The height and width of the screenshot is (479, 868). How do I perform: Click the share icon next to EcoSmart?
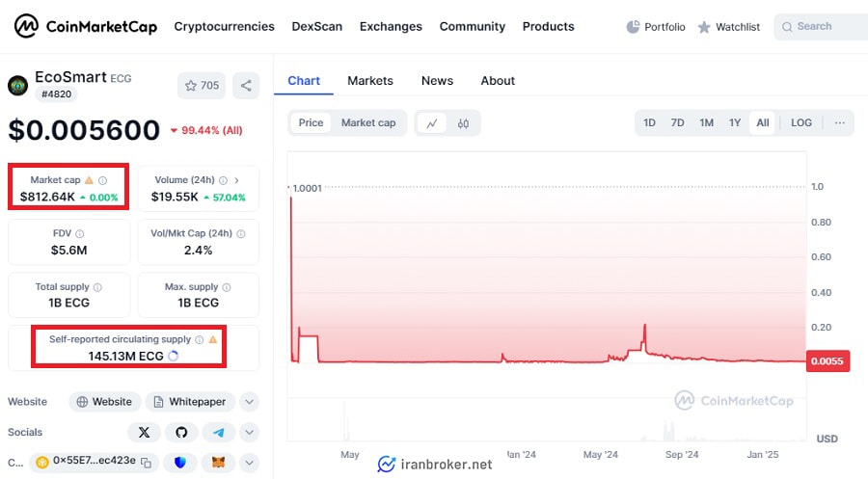(x=246, y=86)
